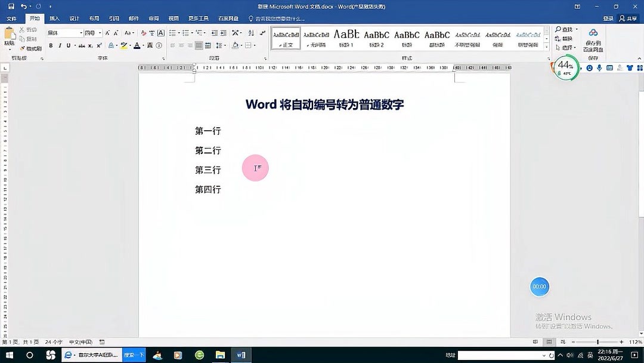The width and height of the screenshot is (644, 363).
Task: Switch to the Insert ribbon tab
Action: [54, 18]
